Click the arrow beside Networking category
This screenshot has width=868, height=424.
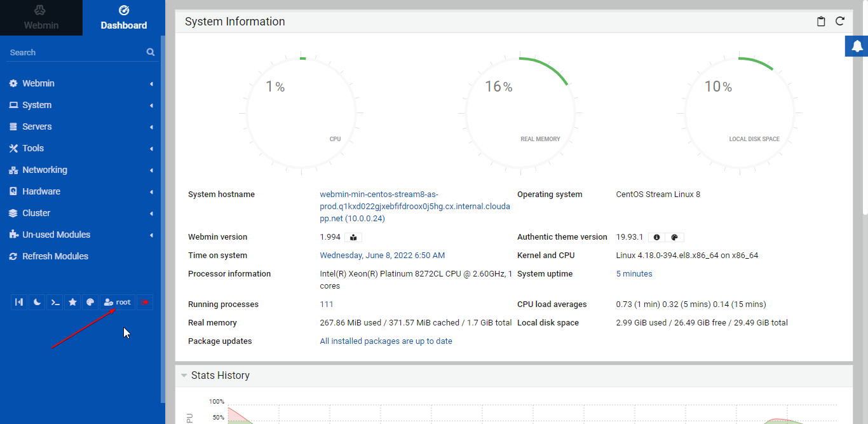click(x=151, y=170)
